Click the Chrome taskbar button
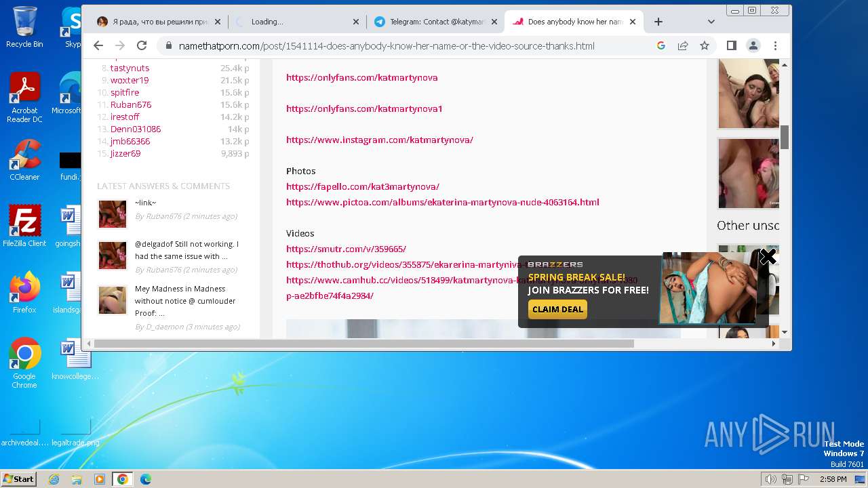 point(123,479)
